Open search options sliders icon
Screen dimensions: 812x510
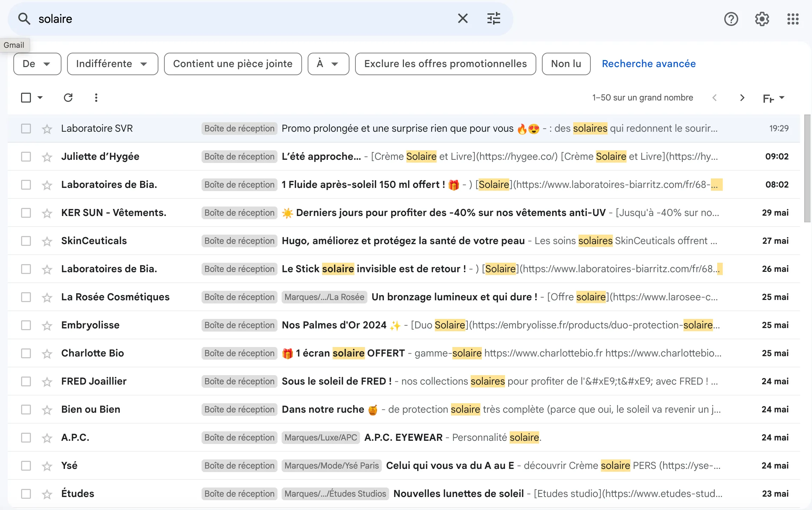pyautogui.click(x=493, y=18)
